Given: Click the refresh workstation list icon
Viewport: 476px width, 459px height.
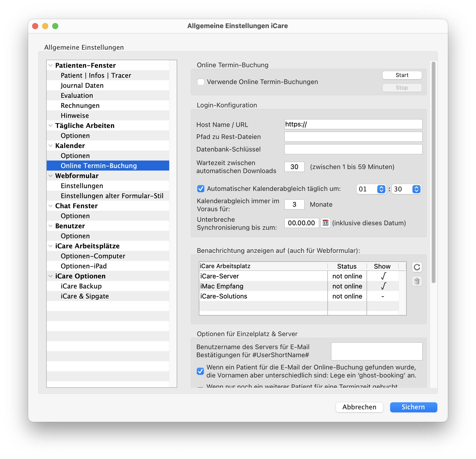Looking at the screenshot, I should coord(417,267).
